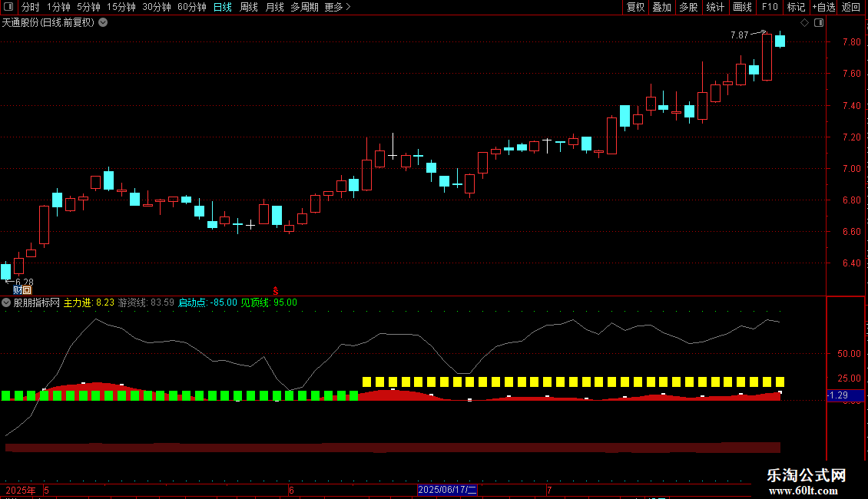The width and height of the screenshot is (868, 499).
Task: Open F10 company information
Action: [770, 7]
